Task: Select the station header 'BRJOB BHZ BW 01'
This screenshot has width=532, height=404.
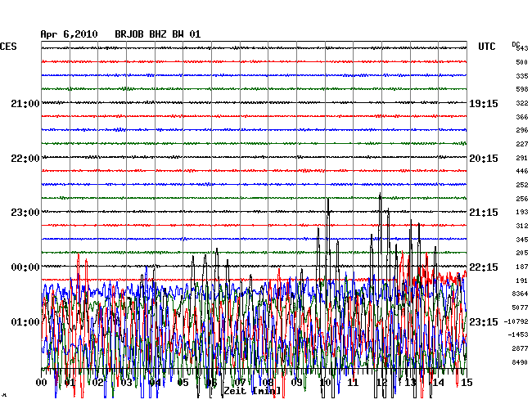Action: pos(158,34)
